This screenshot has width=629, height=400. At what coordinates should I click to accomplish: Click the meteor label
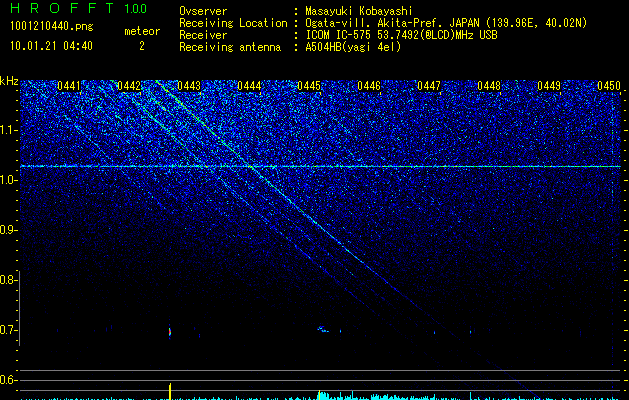[142, 31]
